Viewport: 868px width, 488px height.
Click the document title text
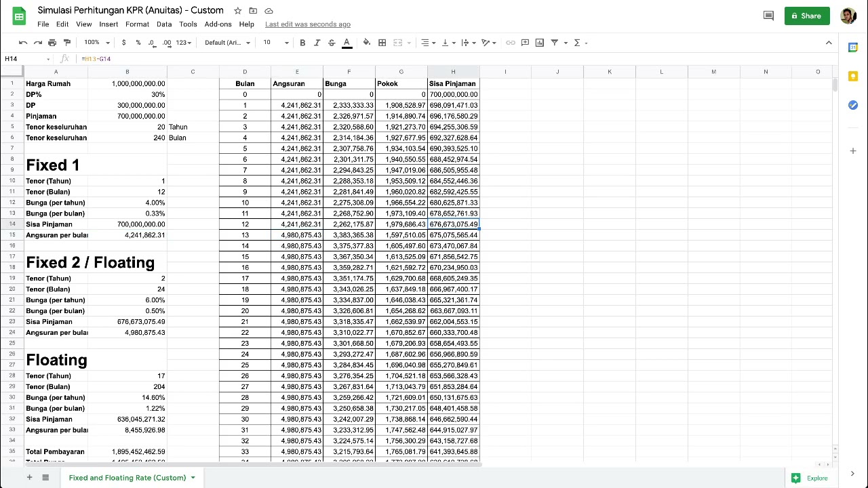[x=130, y=10]
